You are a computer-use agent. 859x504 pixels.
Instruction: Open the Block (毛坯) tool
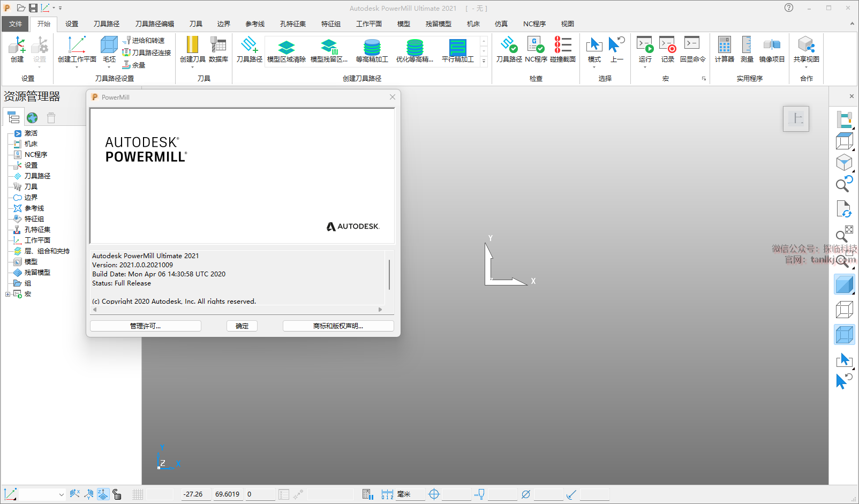tap(109, 49)
